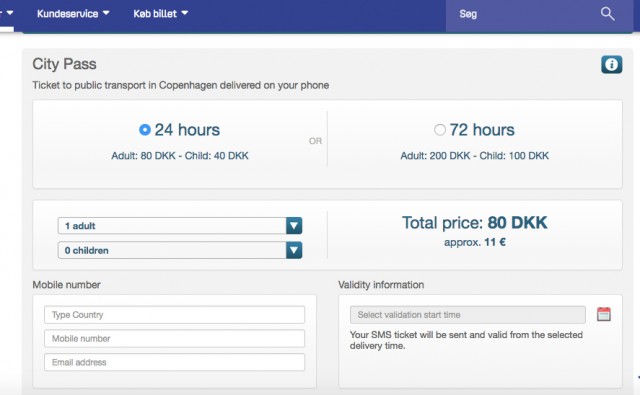Focus the Mobile number input field
This screenshot has width=640, height=395.
[174, 338]
